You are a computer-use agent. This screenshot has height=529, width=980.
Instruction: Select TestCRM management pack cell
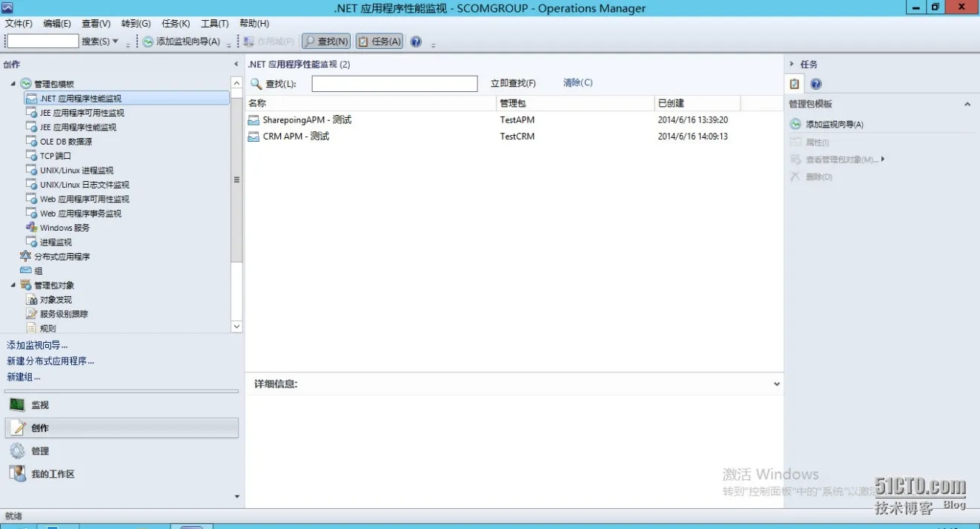(x=517, y=137)
